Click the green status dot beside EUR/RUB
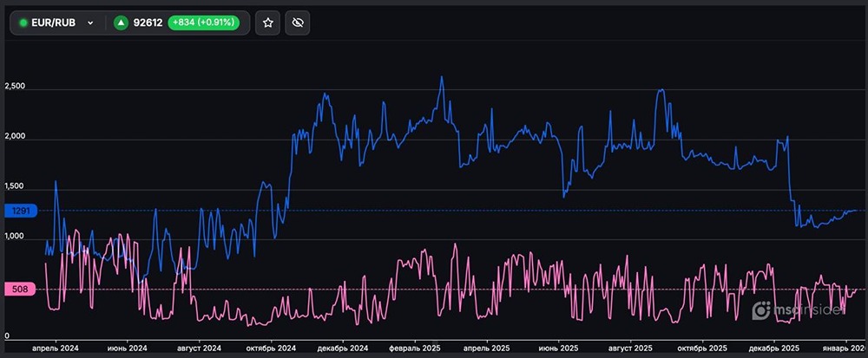The height and width of the screenshot is (358, 868). coord(23,23)
